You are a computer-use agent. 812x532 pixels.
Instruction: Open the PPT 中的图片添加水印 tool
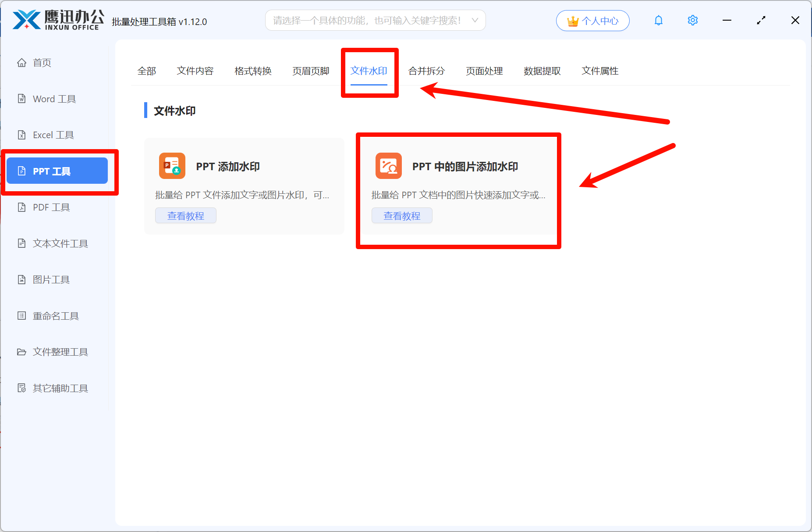click(458, 175)
